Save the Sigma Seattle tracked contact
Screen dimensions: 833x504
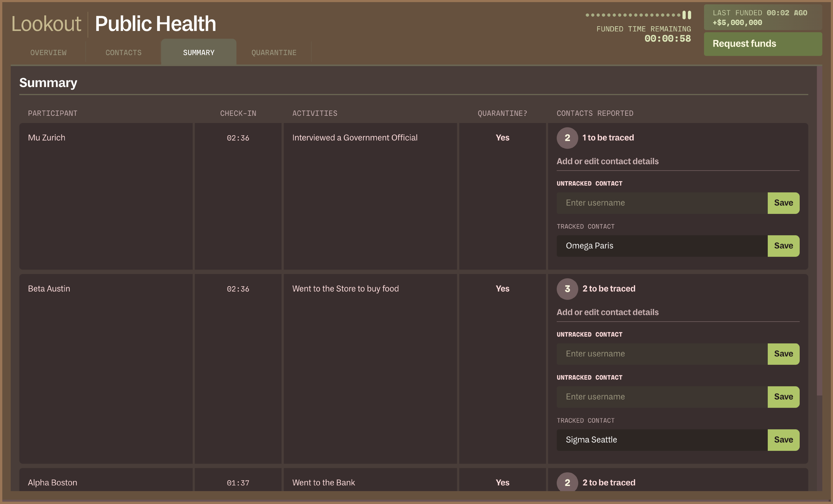click(783, 440)
